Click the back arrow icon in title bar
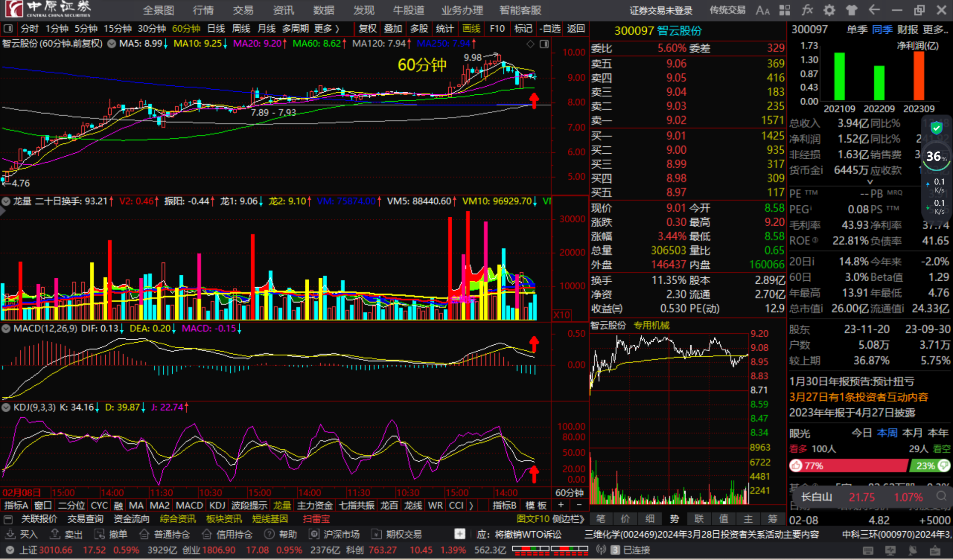Image resolution: width=953 pixels, height=560 pixels. pyautogui.click(x=874, y=10)
